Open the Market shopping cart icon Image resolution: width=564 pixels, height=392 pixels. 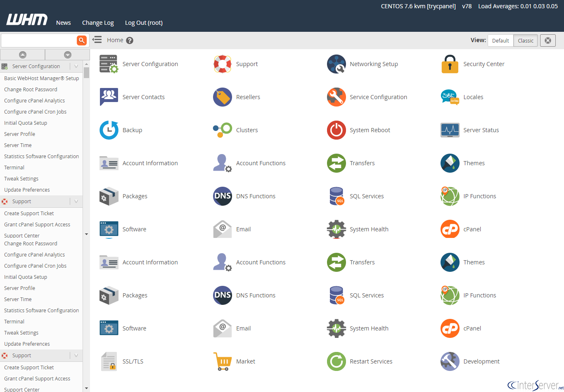point(223,361)
